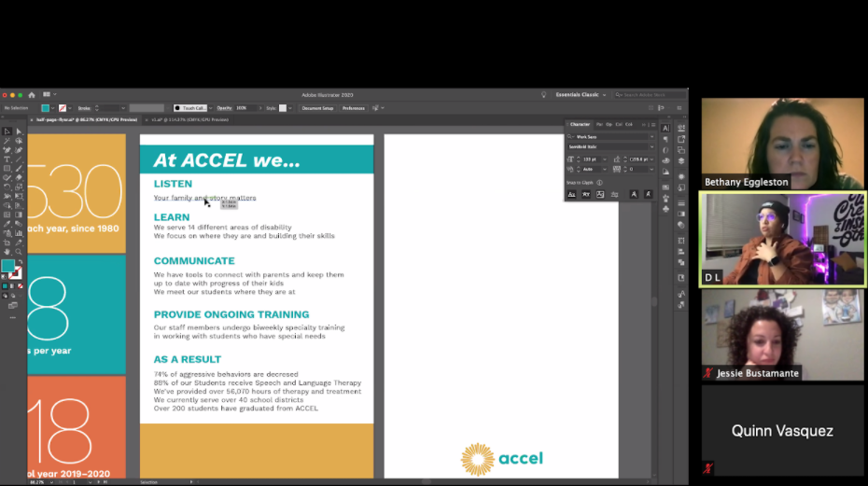
Task: Click the Document Setup button
Action: pyautogui.click(x=317, y=108)
